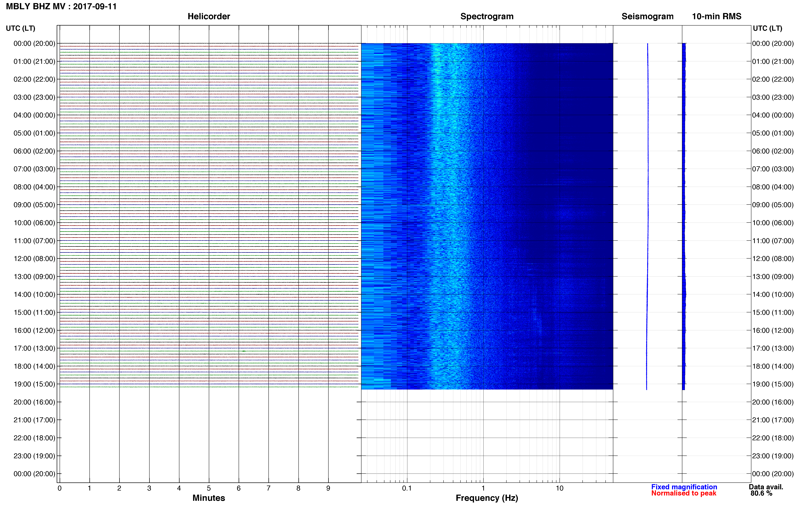Click minute tick label 5 on helicorder axis
The width and height of the screenshot is (812, 508).
[x=209, y=488]
